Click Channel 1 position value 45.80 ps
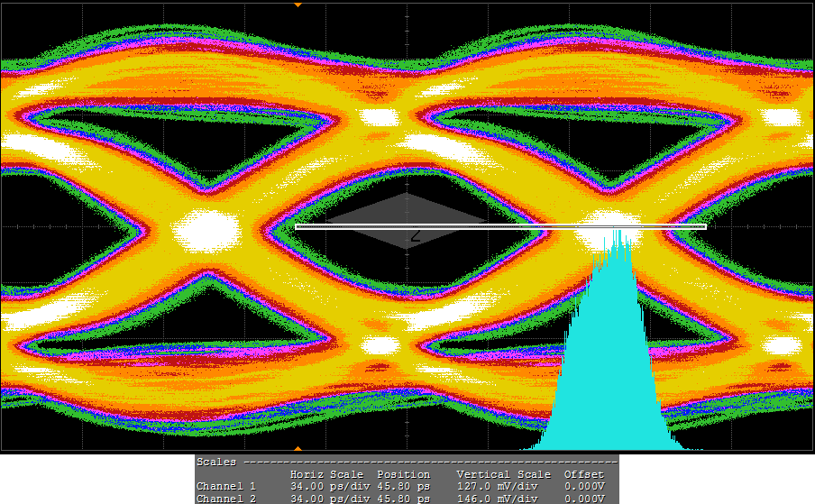 (403, 487)
